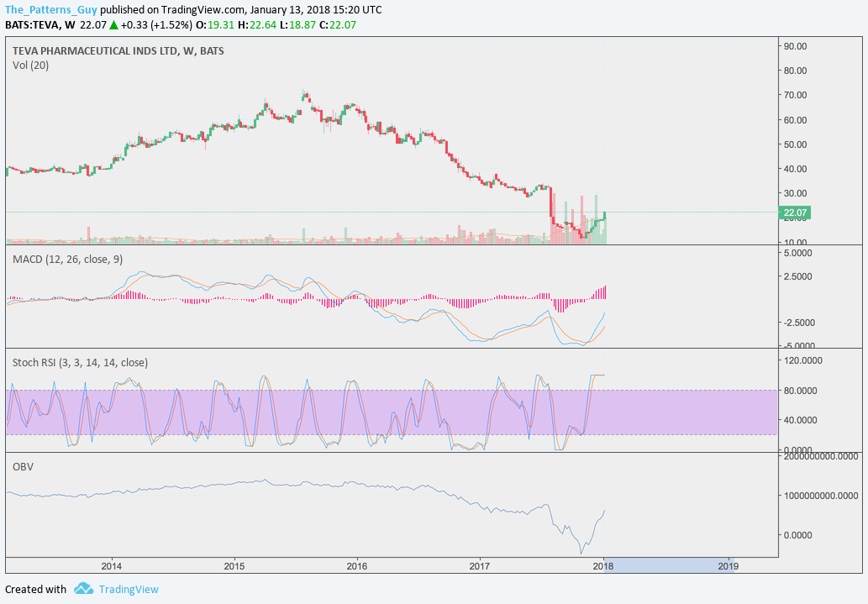Viewport: 868px width, 604px height.
Task: Select the MACD (12, 26, close, 9) label
Action: coord(67,259)
